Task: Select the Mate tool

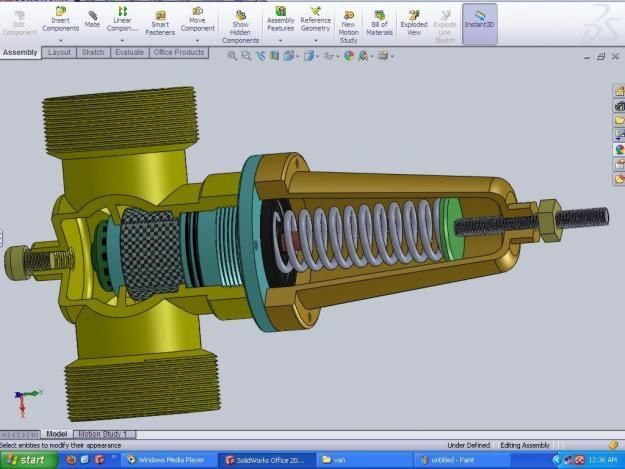Action: tap(92, 18)
